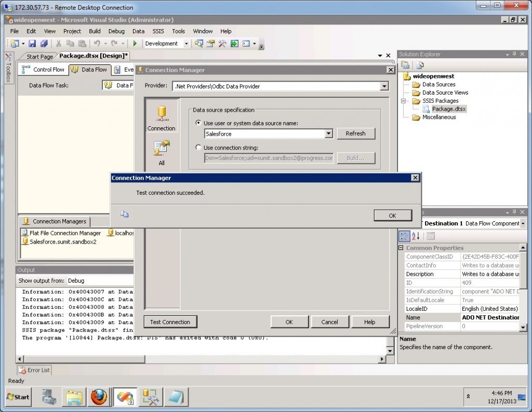The height and width of the screenshot is (412, 532).
Task: Select the Categorized view icon in Properties
Action: (x=404, y=236)
